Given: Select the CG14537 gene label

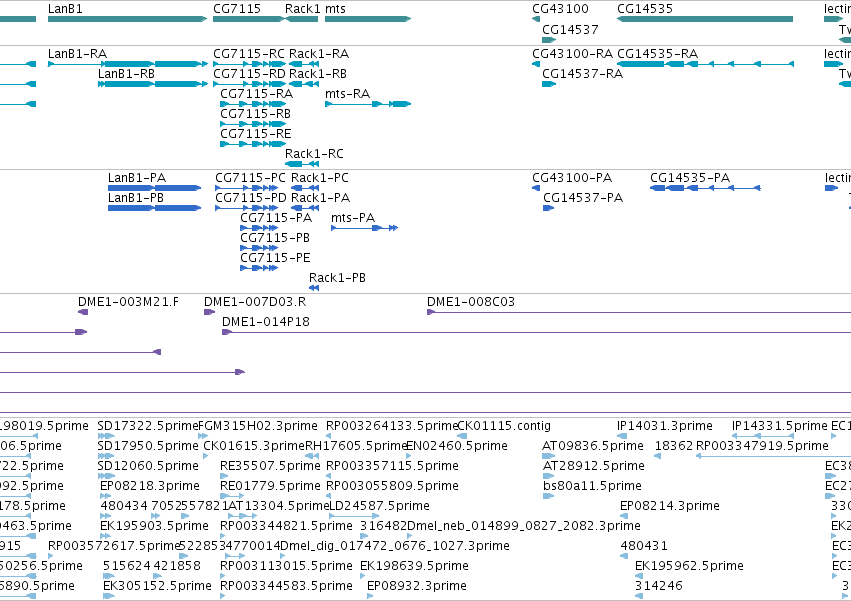Looking at the screenshot, I should coord(570,29).
